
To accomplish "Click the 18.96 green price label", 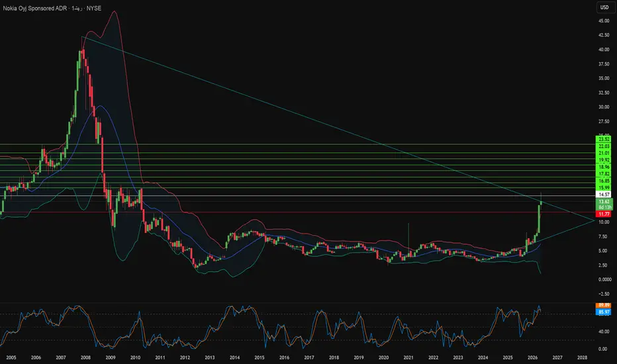I will pyautogui.click(x=604, y=167).
